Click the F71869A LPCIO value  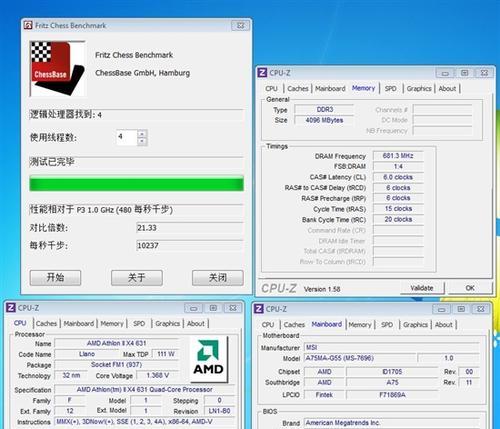(x=392, y=395)
